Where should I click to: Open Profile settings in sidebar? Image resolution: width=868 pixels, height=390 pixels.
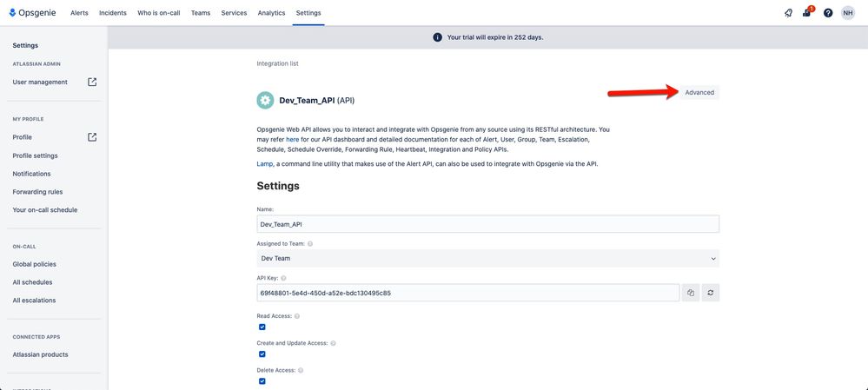click(35, 155)
